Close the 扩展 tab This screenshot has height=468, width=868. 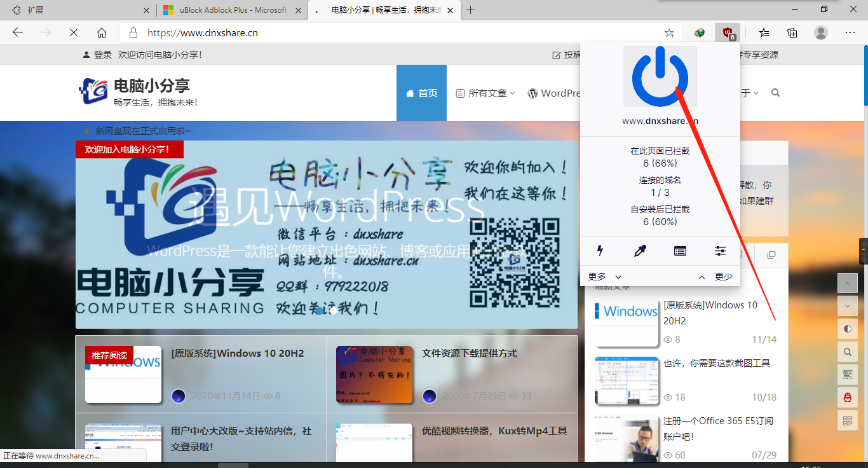[147, 10]
